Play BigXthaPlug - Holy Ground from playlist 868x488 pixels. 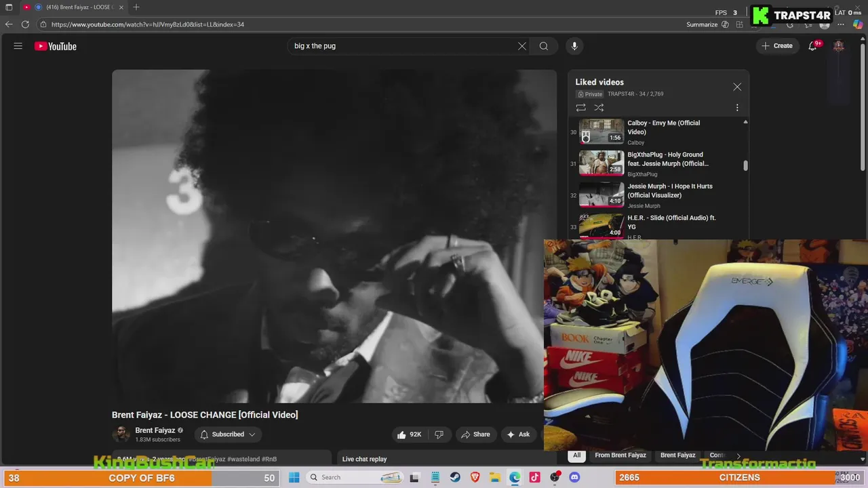(x=658, y=164)
